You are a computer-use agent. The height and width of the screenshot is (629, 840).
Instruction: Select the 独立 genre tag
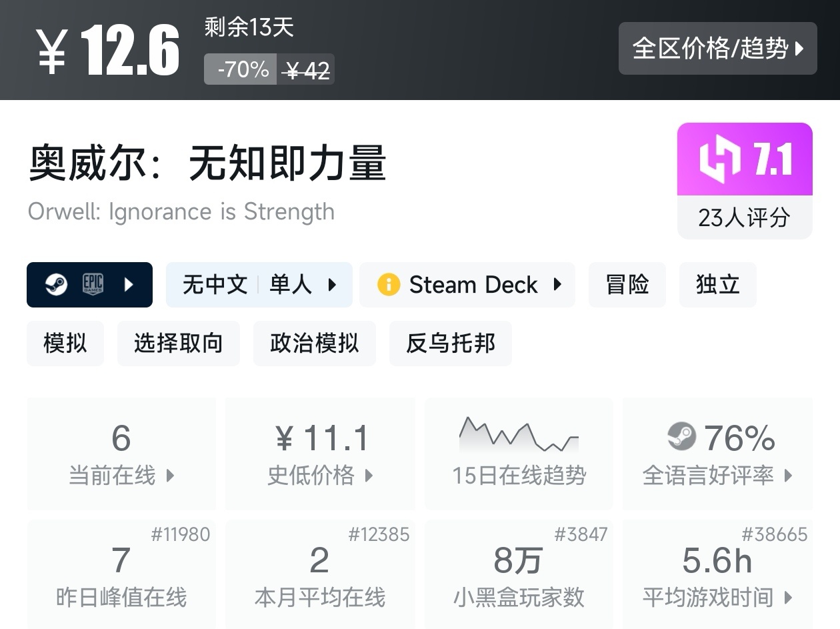pyautogui.click(x=717, y=285)
